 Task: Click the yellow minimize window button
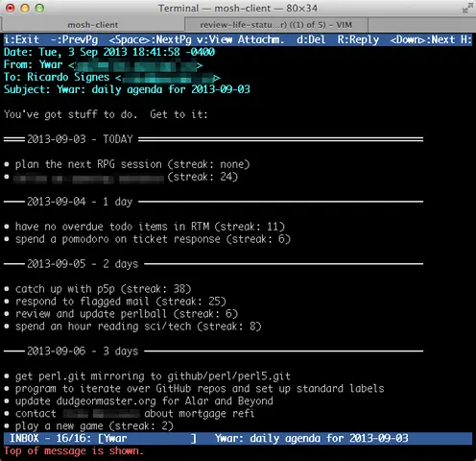(x=25, y=8)
